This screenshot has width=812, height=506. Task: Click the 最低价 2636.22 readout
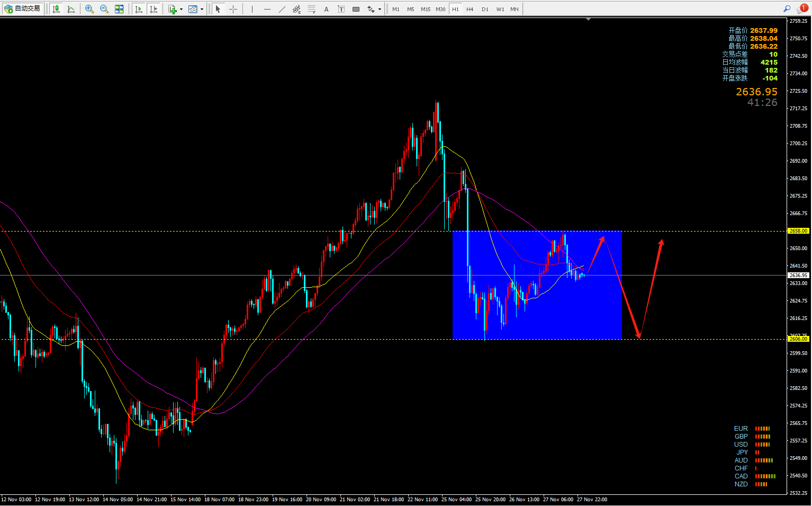753,47
